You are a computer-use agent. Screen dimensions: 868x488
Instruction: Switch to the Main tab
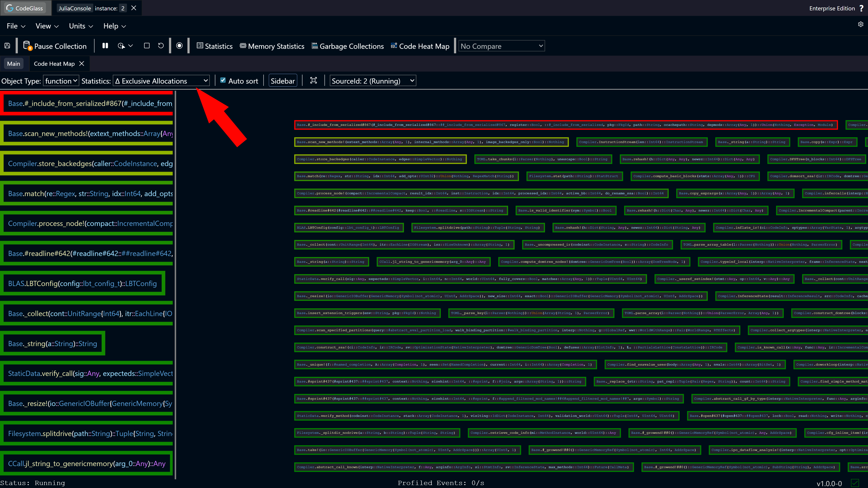tap(14, 64)
